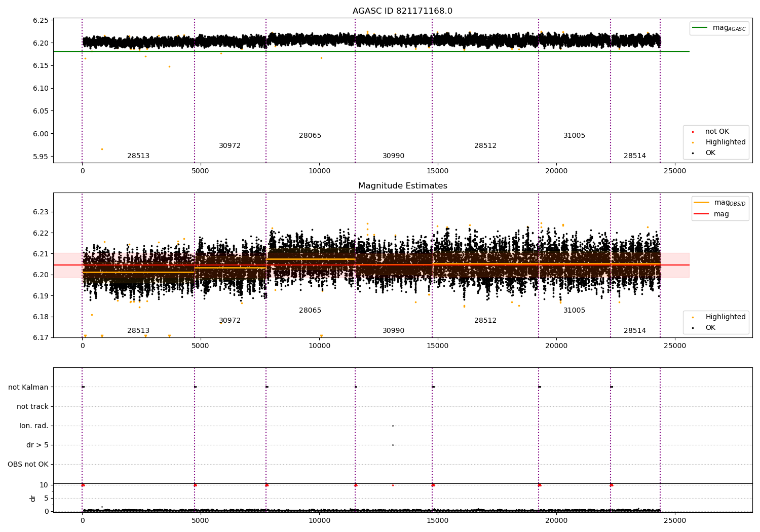Image resolution: width=760 pixels, height=532 pixels.
Task: Click the 'dr' y-axis label of bottom panel
Action: click(x=33, y=498)
